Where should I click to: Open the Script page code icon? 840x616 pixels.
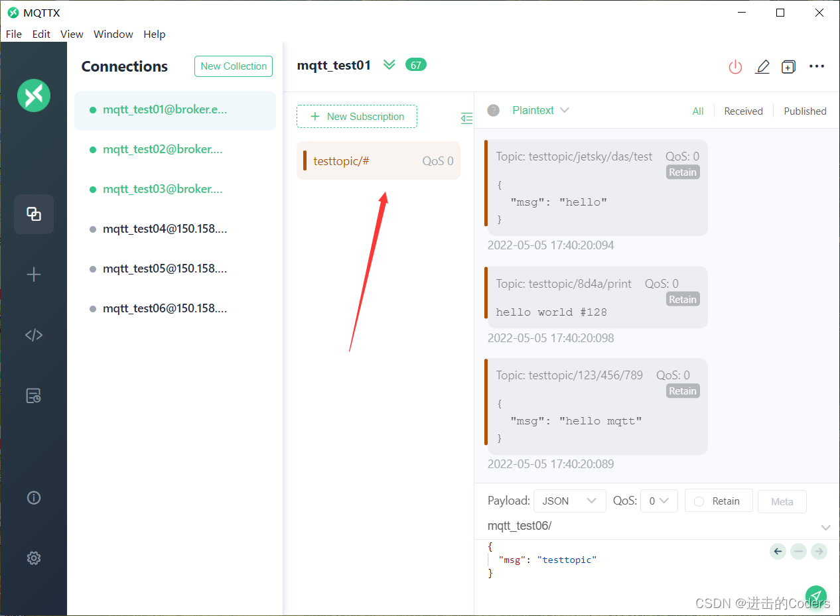click(34, 335)
